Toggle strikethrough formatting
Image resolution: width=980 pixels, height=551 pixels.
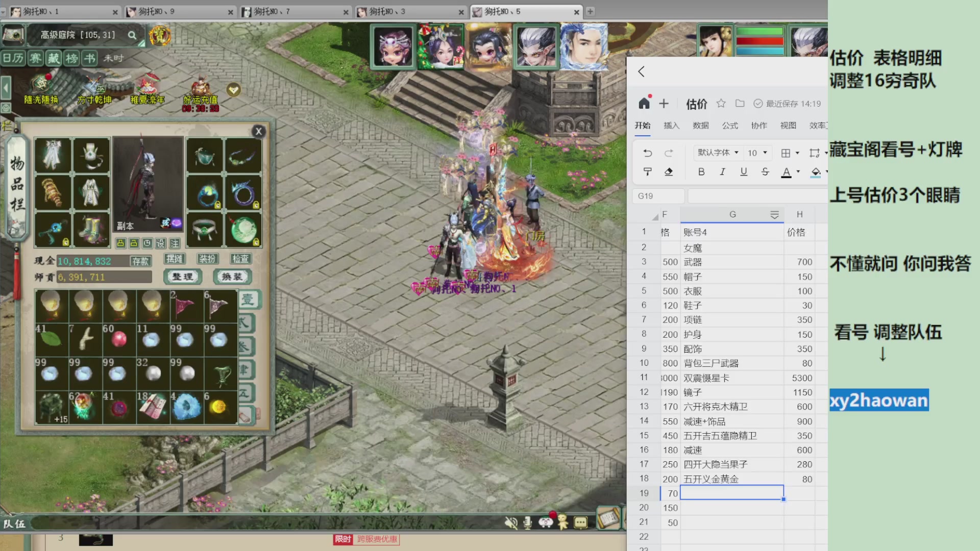[x=765, y=172]
